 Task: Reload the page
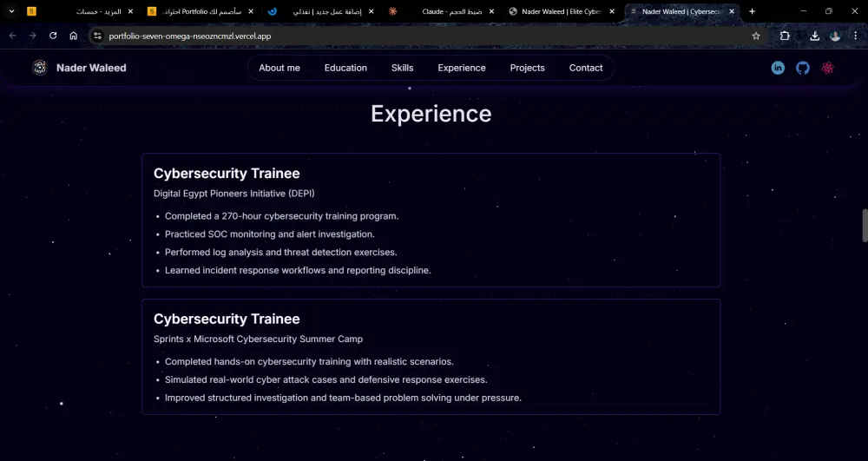click(x=53, y=36)
